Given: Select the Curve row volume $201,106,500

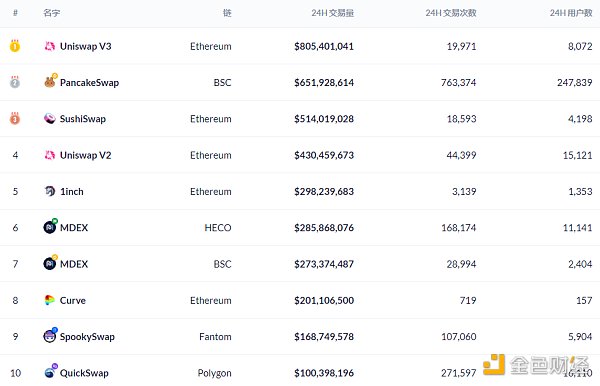Looking at the screenshot, I should 324,300.
